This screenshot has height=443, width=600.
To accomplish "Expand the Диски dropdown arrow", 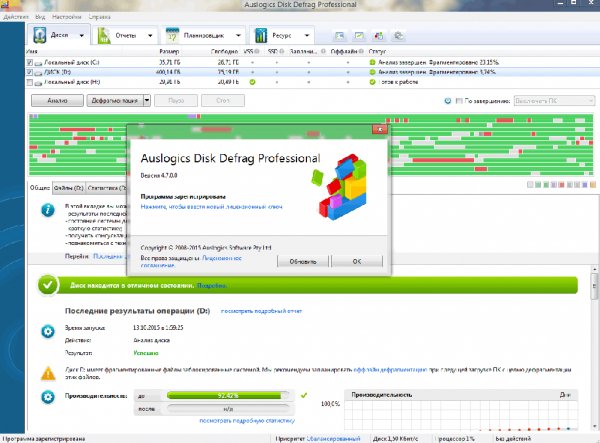I will pos(82,36).
